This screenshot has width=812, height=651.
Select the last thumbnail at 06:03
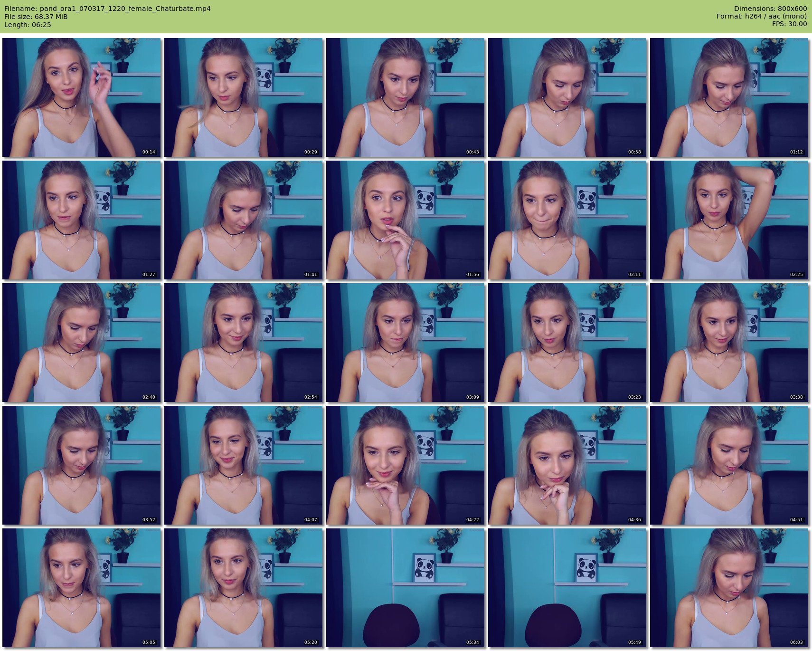[729, 588]
